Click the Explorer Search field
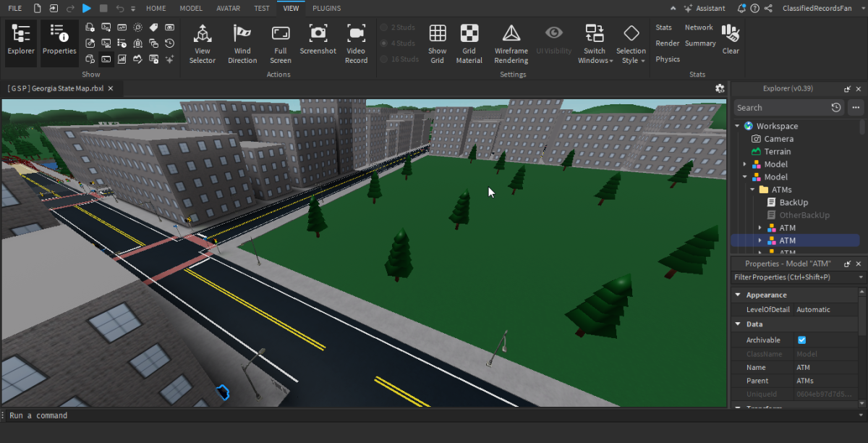Viewport: 868px width, 443px height. tap(783, 107)
